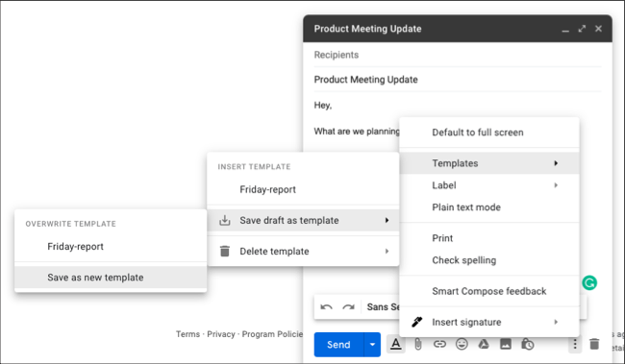
Task: Expand Insert signature submenu
Action: pyautogui.click(x=489, y=322)
